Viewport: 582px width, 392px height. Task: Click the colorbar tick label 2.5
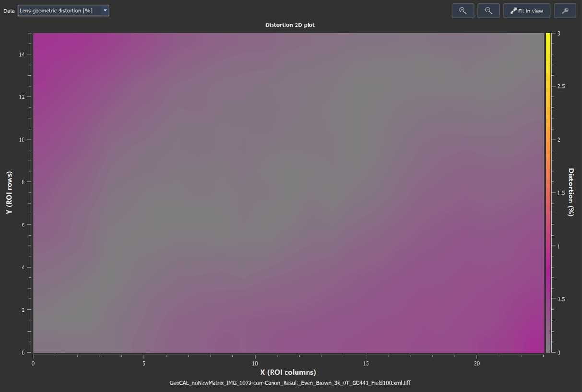562,86
